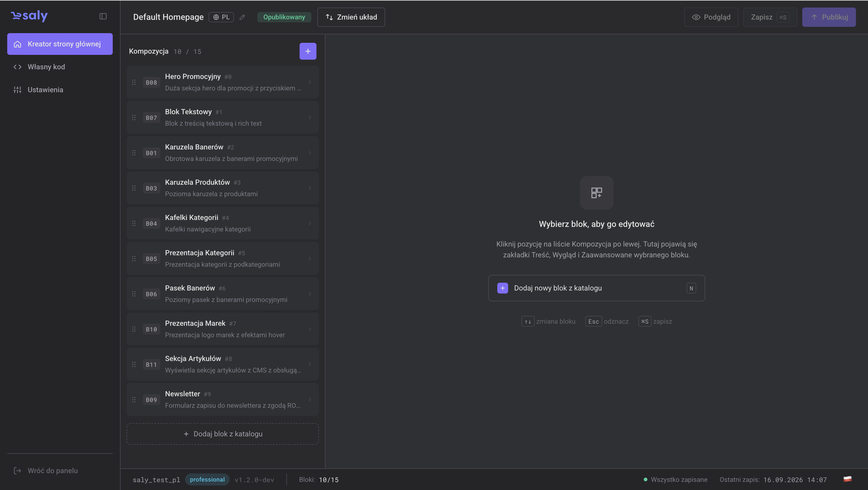Click the Opublikowany status badge

click(x=284, y=17)
